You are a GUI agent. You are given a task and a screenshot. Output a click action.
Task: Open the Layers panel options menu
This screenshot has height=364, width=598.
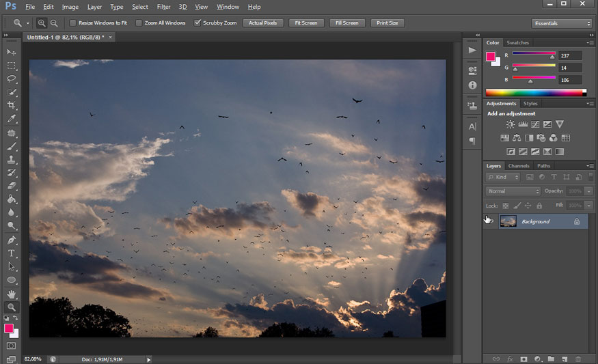point(590,166)
